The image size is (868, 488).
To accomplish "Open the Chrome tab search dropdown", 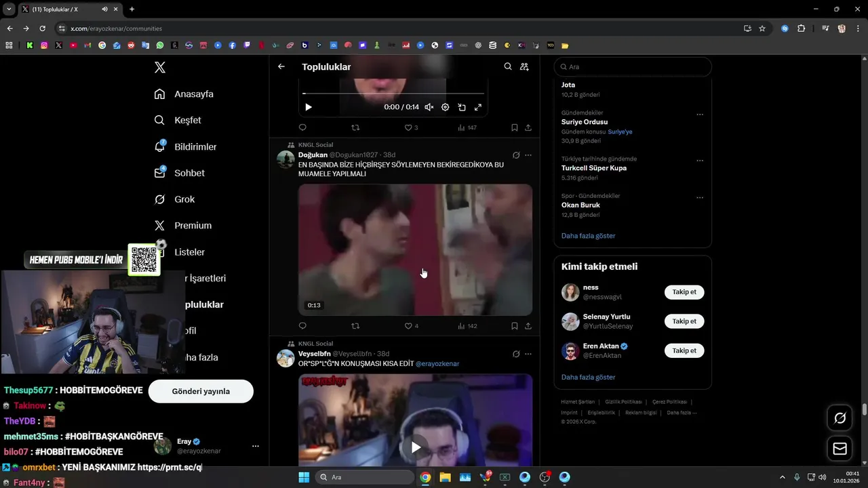I will (9, 9).
